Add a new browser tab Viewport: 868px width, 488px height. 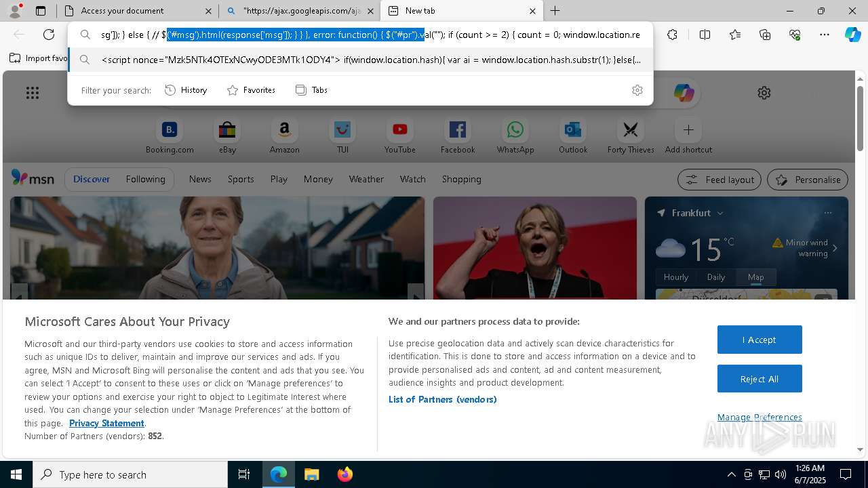pyautogui.click(x=555, y=11)
